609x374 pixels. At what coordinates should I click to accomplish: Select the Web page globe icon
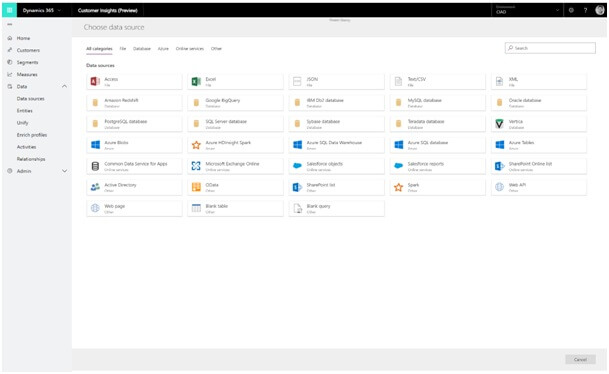95,208
